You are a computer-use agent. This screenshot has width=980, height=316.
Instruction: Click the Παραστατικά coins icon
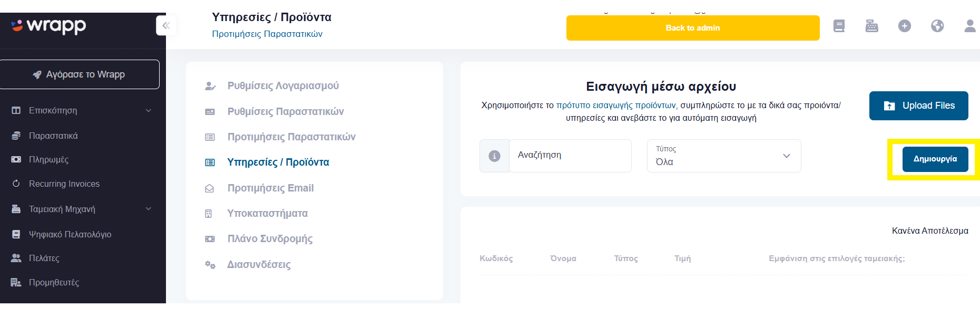pos(16,136)
